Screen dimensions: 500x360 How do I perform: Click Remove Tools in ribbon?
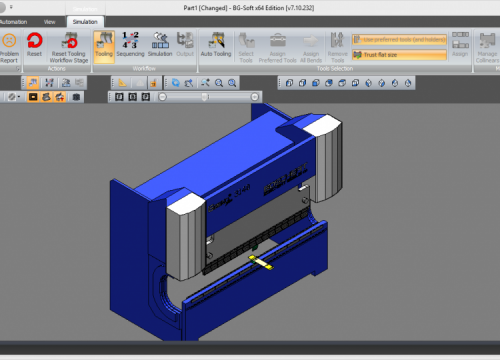[x=337, y=48]
